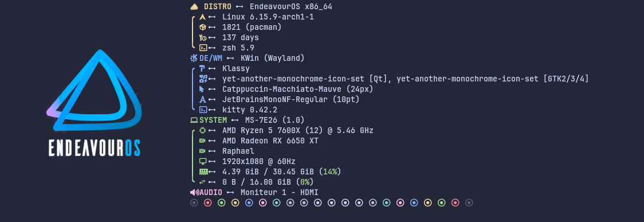Select the CPU chip icon beside AMD Ryzen
This screenshot has width=644, height=222.
[x=202, y=130]
